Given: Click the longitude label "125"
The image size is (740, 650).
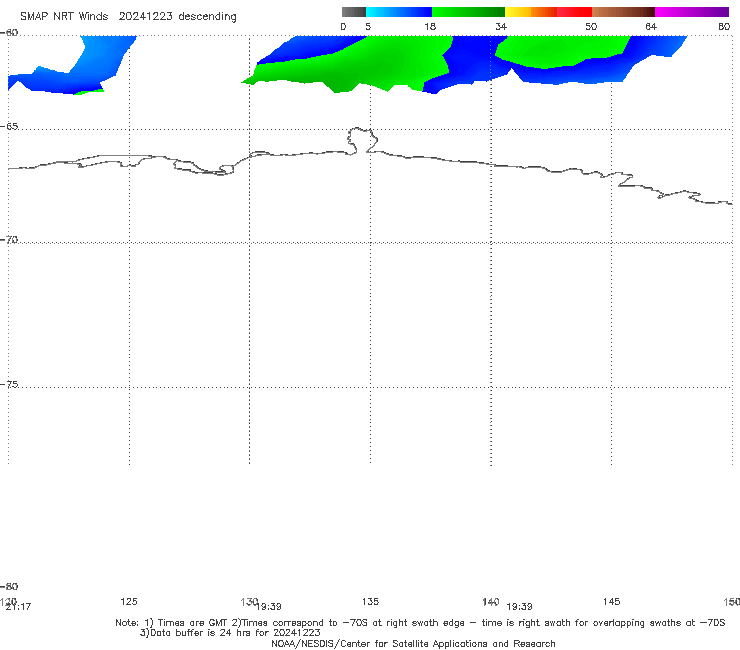Looking at the screenshot, I should [x=129, y=601].
